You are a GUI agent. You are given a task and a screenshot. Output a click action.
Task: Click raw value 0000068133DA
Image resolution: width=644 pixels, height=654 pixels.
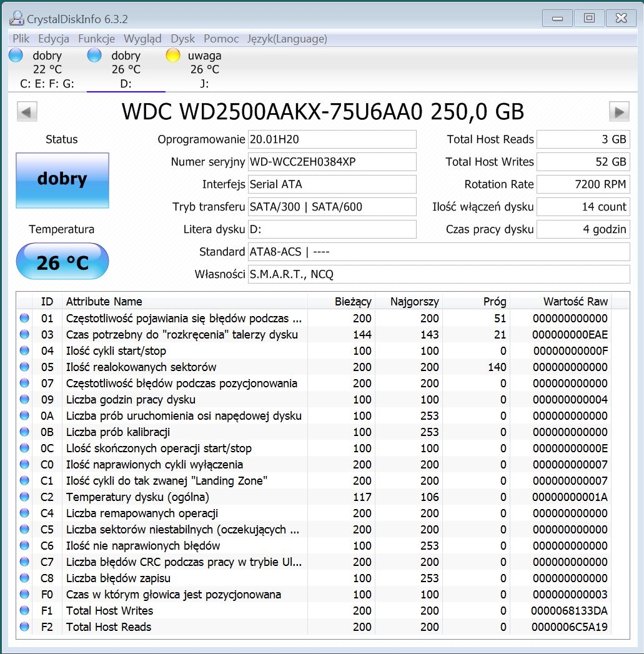click(x=569, y=611)
